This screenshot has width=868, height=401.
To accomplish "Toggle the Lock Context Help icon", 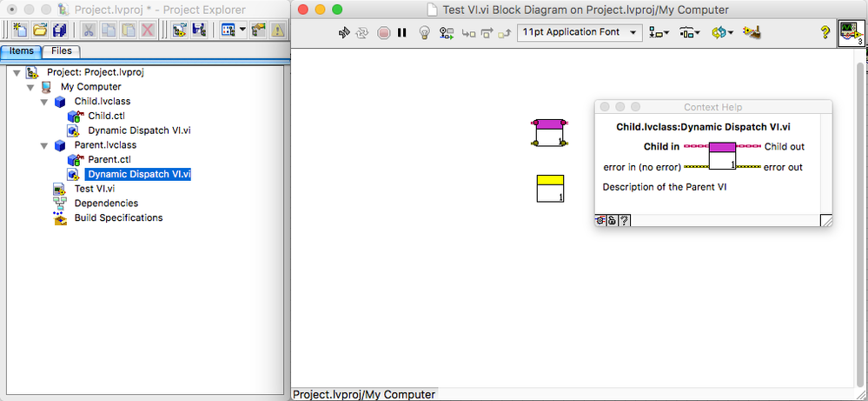I will point(613,220).
